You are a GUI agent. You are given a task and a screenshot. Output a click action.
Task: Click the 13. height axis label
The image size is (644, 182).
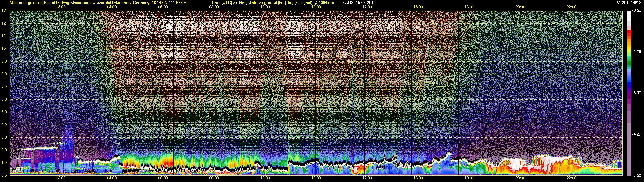point(4,10)
